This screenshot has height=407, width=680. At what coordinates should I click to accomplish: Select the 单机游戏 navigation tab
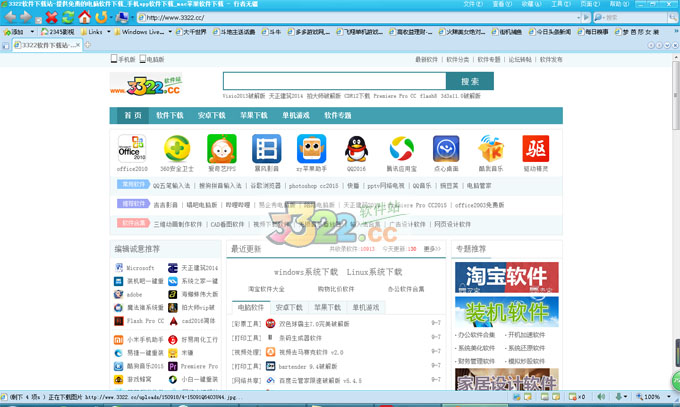(296, 115)
